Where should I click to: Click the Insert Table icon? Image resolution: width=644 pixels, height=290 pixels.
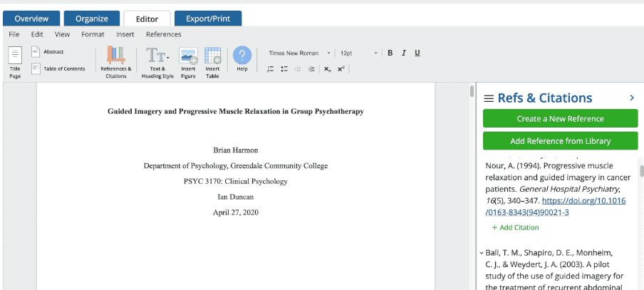(x=212, y=56)
